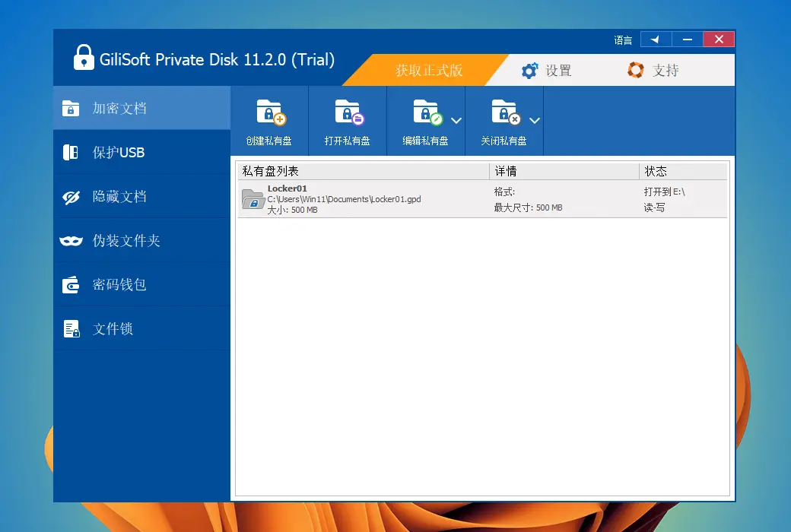791x532 pixels.
Task: Click the lifebuoy support icon
Action: (x=636, y=70)
